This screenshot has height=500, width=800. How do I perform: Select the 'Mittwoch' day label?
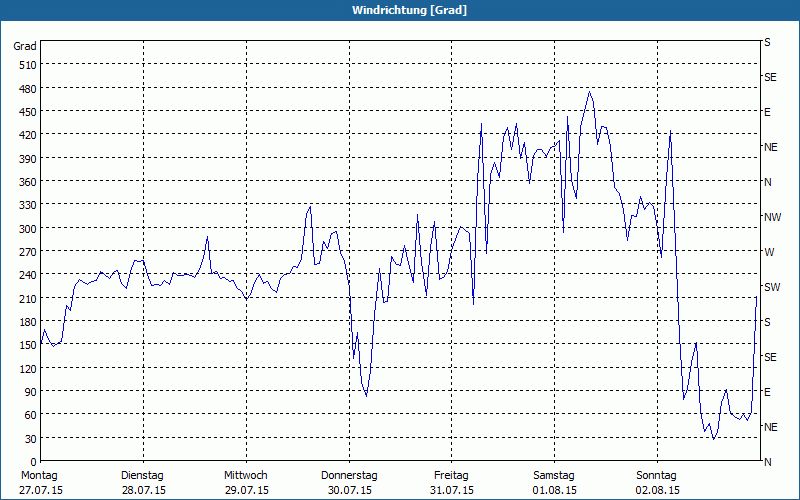click(x=245, y=476)
